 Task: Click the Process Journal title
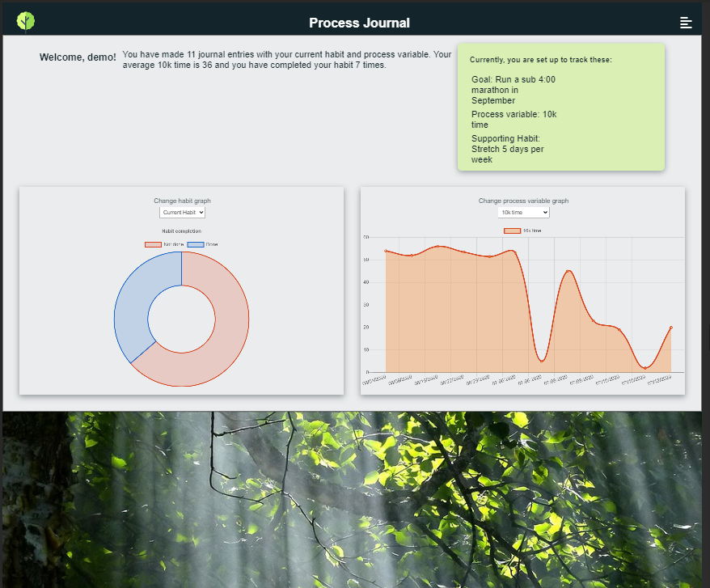(x=359, y=23)
